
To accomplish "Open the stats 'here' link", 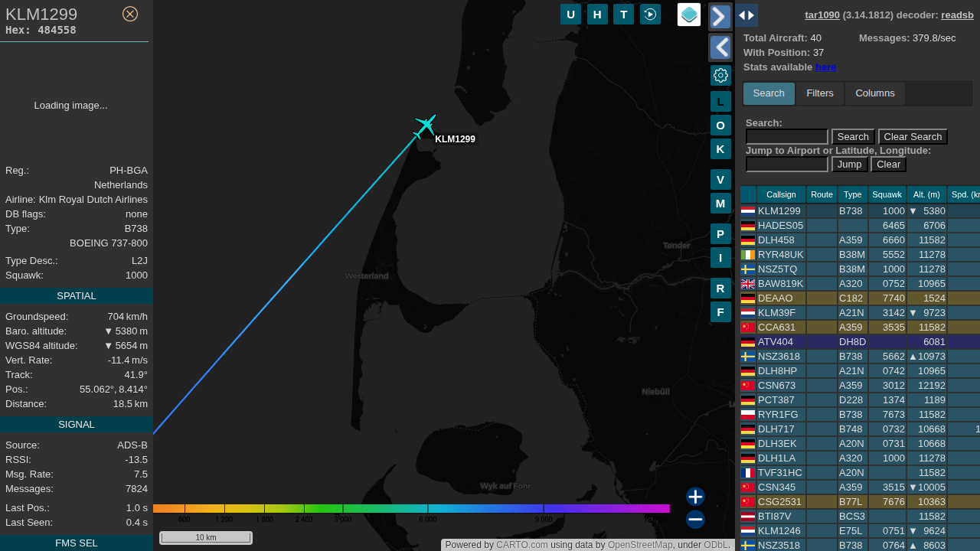I will [x=825, y=67].
